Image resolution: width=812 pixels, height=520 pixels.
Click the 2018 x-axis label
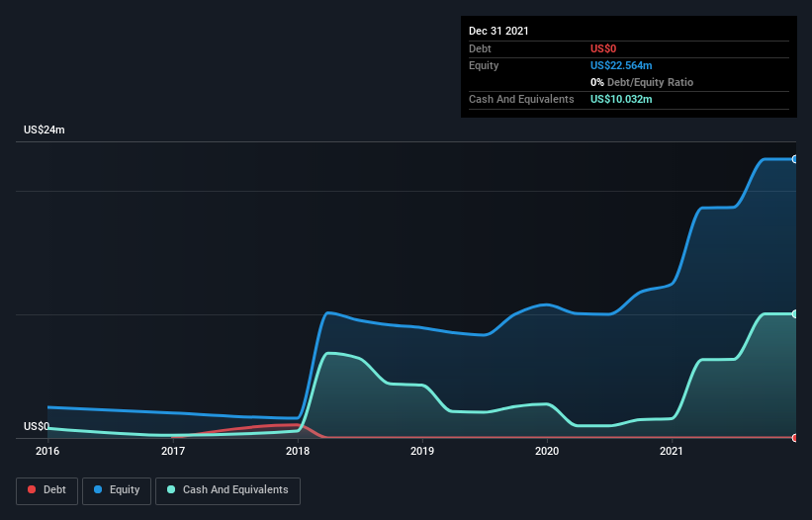click(298, 451)
